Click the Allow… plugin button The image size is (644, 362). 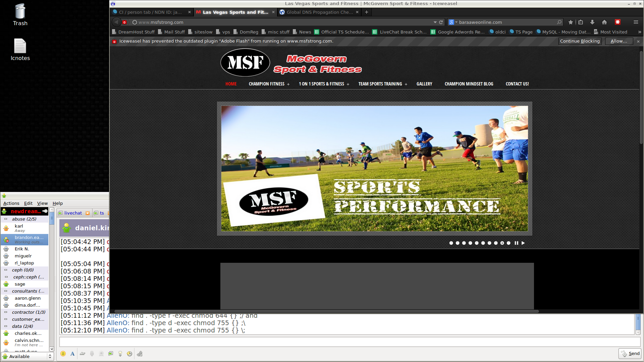click(x=619, y=41)
